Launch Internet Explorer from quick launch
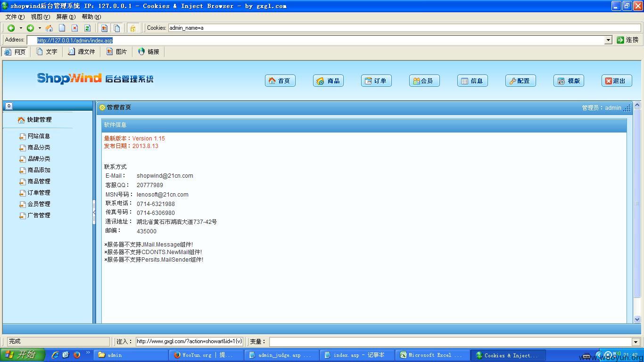This screenshot has width=644, height=362. pyautogui.click(x=55, y=355)
